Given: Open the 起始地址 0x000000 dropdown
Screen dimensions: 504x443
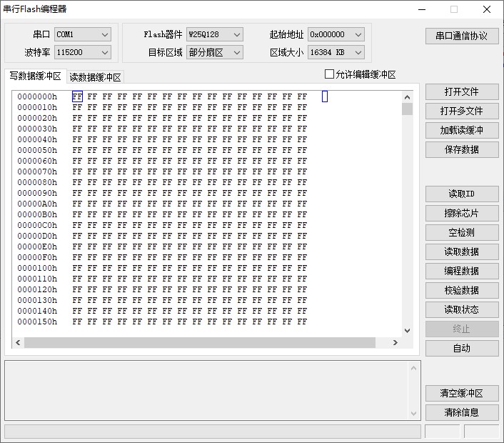Looking at the screenshot, I should (x=336, y=34).
